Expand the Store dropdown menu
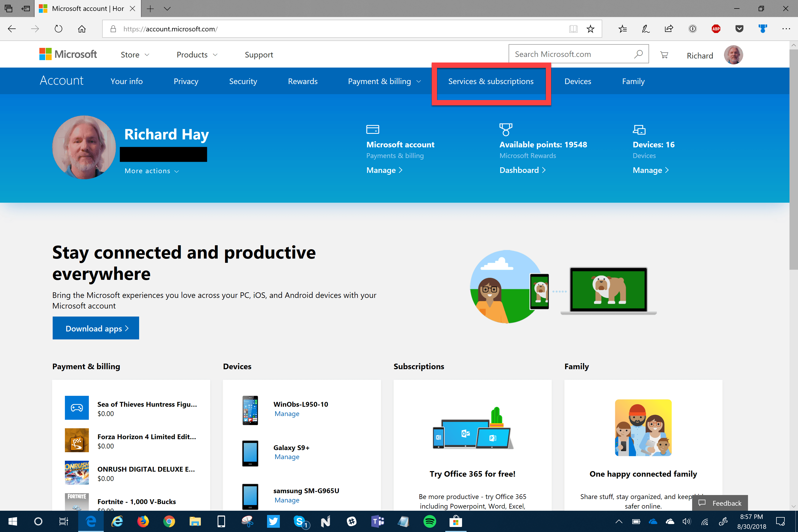Image resolution: width=798 pixels, height=532 pixels. [x=135, y=54]
